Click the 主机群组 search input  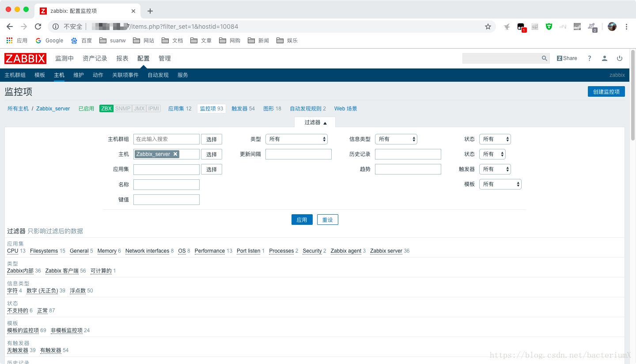167,139
